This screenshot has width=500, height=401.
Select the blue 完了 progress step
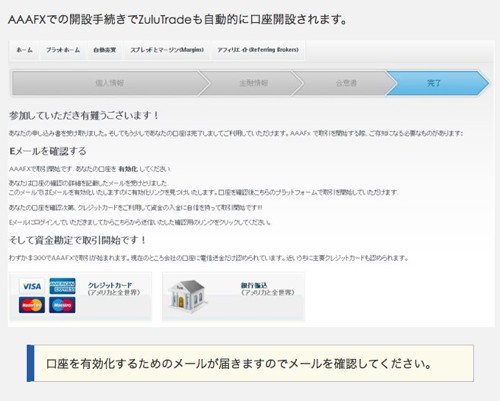434,83
